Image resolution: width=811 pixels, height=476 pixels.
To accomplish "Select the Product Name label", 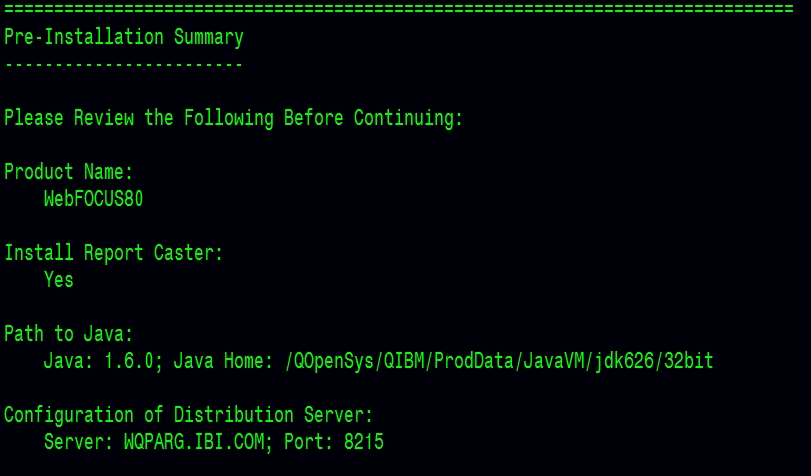I will (69, 172).
